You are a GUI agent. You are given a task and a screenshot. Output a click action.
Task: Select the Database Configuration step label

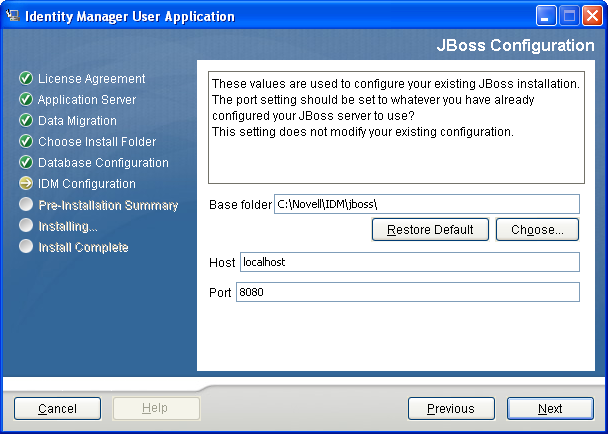pos(103,163)
